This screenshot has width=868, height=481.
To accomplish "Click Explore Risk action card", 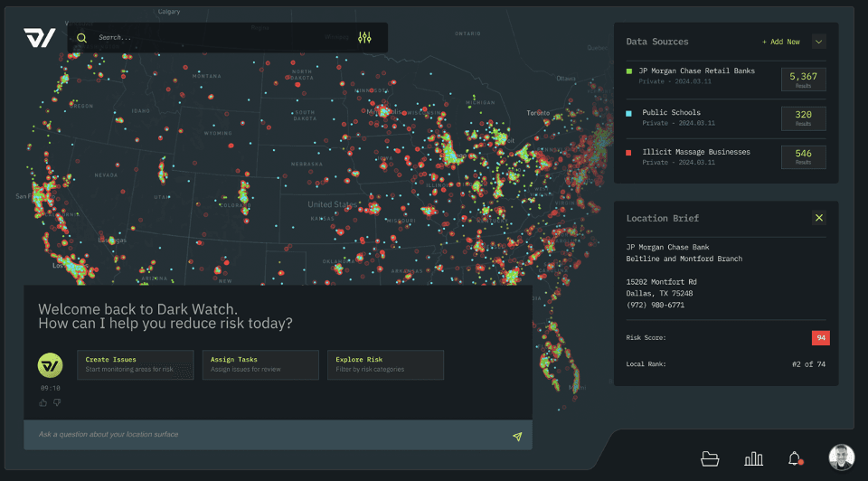I will (x=385, y=364).
